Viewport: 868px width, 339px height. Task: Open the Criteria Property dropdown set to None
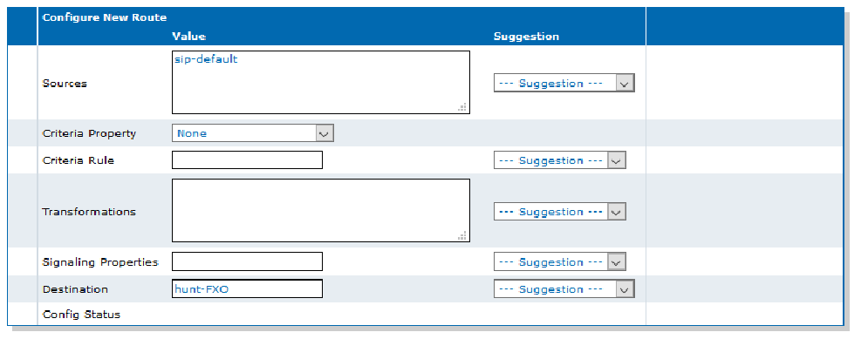[252, 132]
